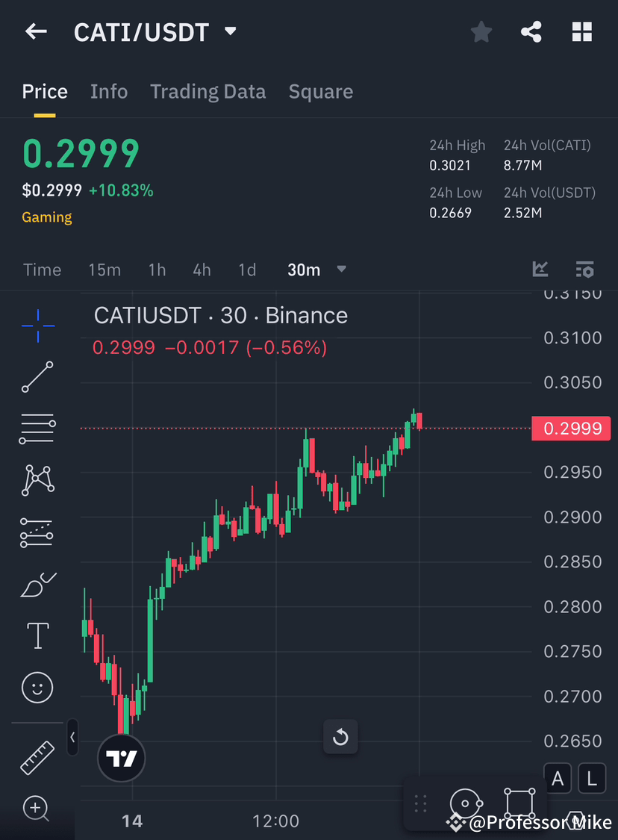
Task: Toggle logarithmic scale with the L button
Action: point(591,778)
